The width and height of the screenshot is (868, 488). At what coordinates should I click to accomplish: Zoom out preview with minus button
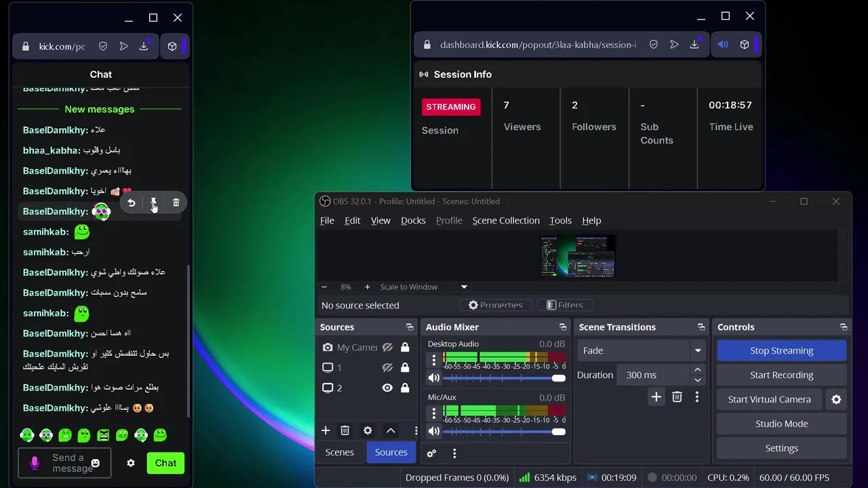tap(324, 287)
